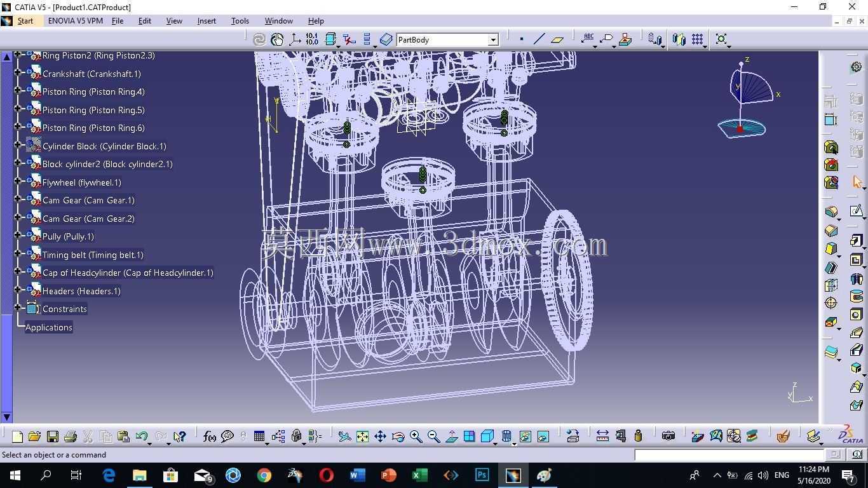
Task: Click the Capture camera icon
Action: [668, 436]
